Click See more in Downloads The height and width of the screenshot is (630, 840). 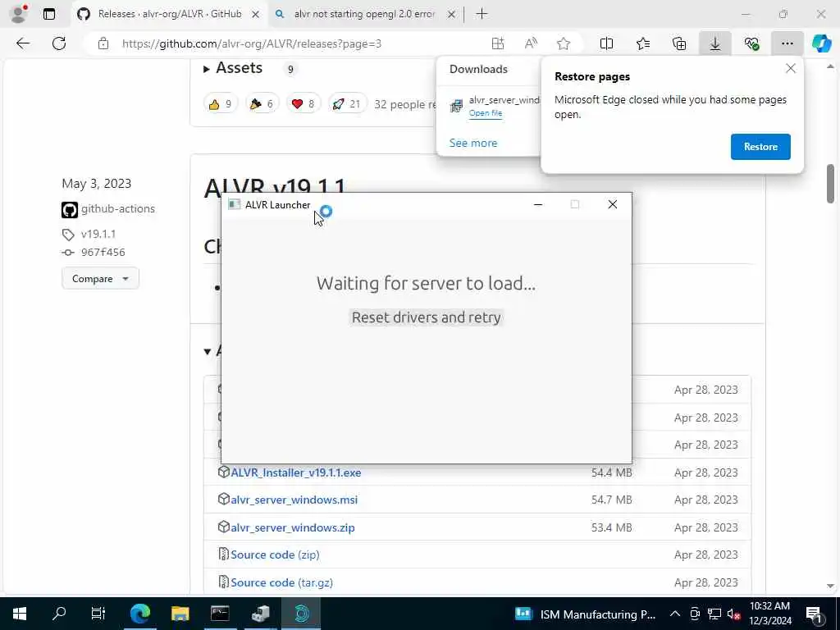click(473, 143)
